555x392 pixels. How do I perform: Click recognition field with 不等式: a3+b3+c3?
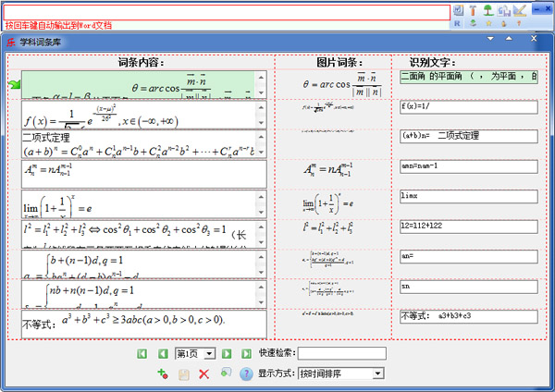[x=469, y=316]
